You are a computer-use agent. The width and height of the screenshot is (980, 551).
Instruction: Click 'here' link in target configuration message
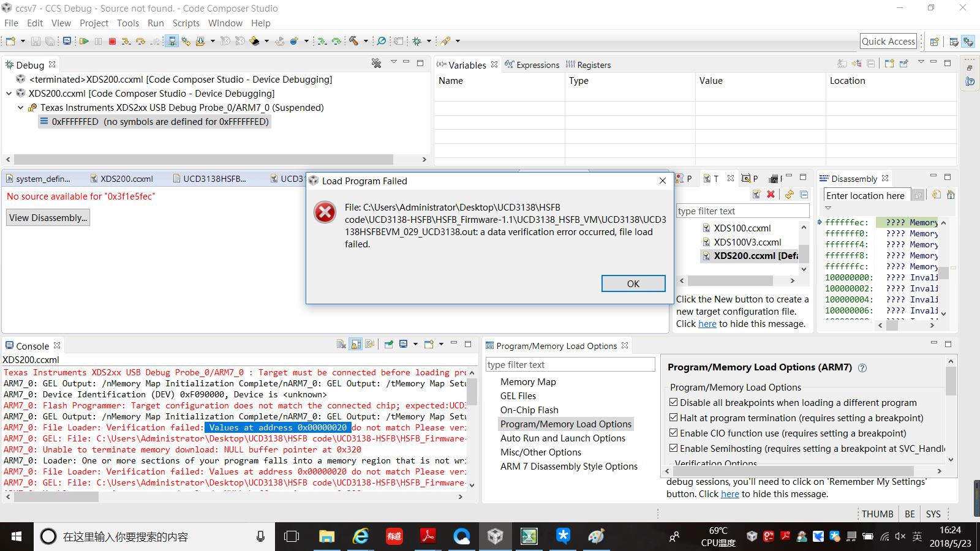pos(707,324)
